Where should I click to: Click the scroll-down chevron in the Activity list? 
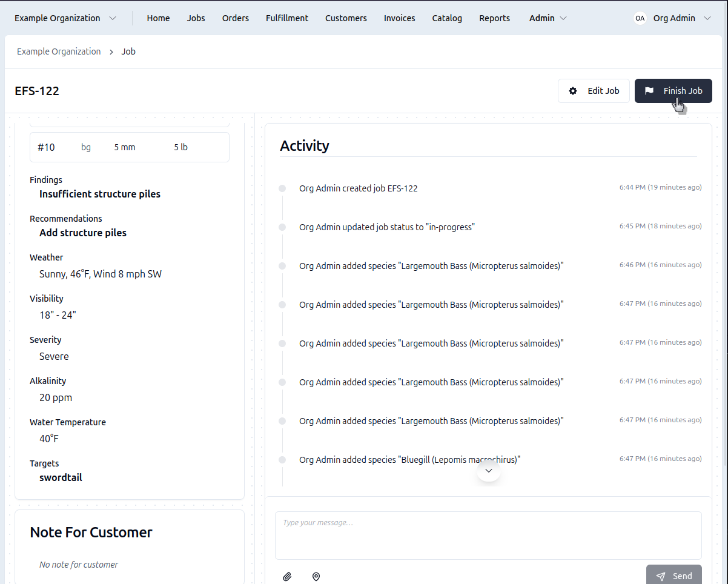tap(489, 471)
